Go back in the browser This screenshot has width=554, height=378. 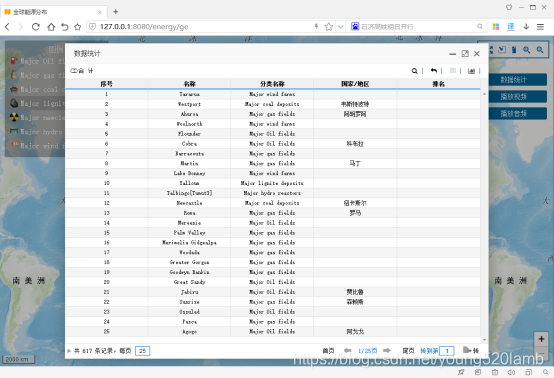7,26
